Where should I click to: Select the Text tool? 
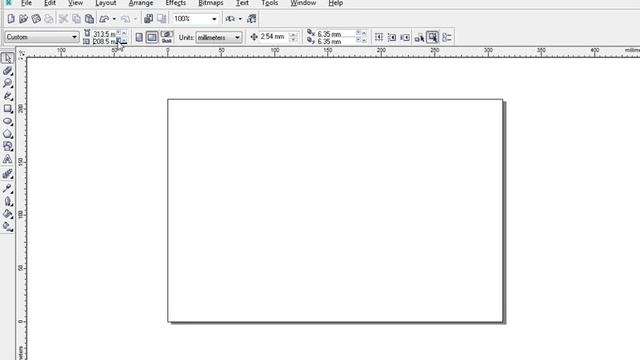click(7, 159)
